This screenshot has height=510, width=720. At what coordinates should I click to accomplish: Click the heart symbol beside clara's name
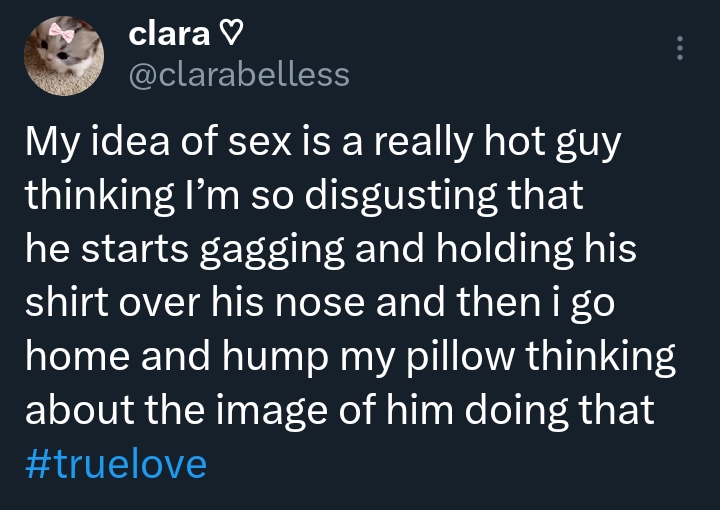(x=230, y=35)
